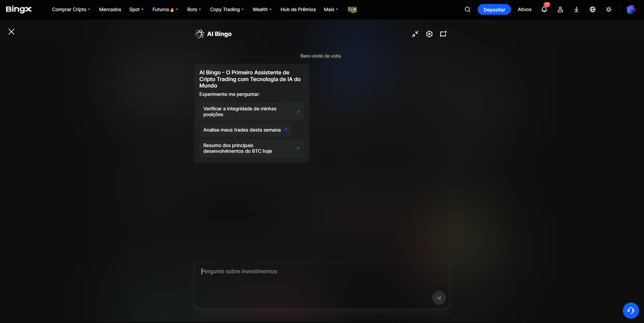Open AI Bingo settings hexagon icon
This screenshot has width=644, height=323.
click(x=429, y=34)
